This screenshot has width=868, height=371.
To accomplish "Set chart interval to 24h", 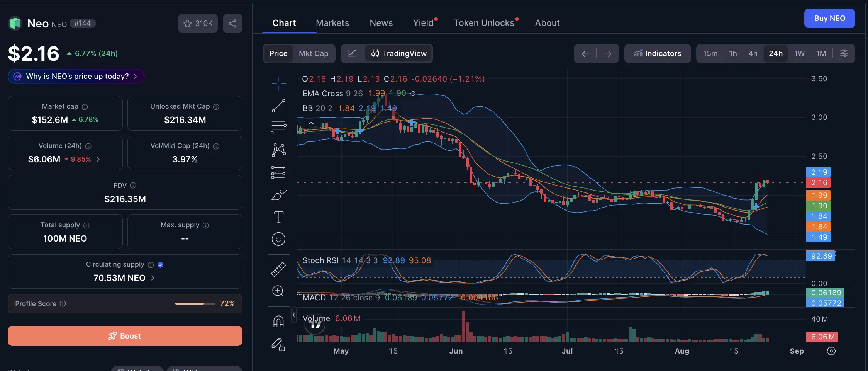I will pos(776,53).
